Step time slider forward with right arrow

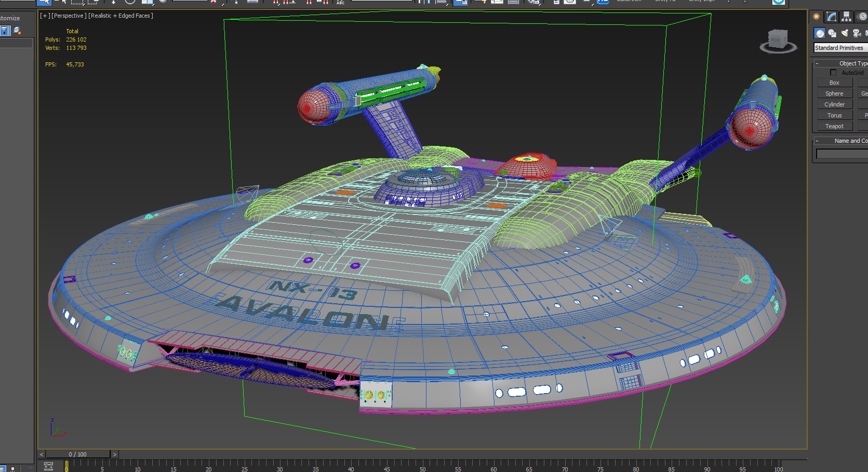tap(115, 454)
